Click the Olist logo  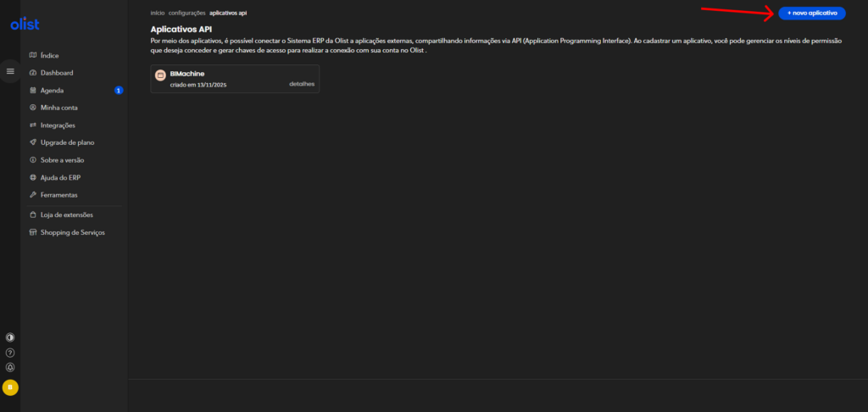tap(25, 25)
